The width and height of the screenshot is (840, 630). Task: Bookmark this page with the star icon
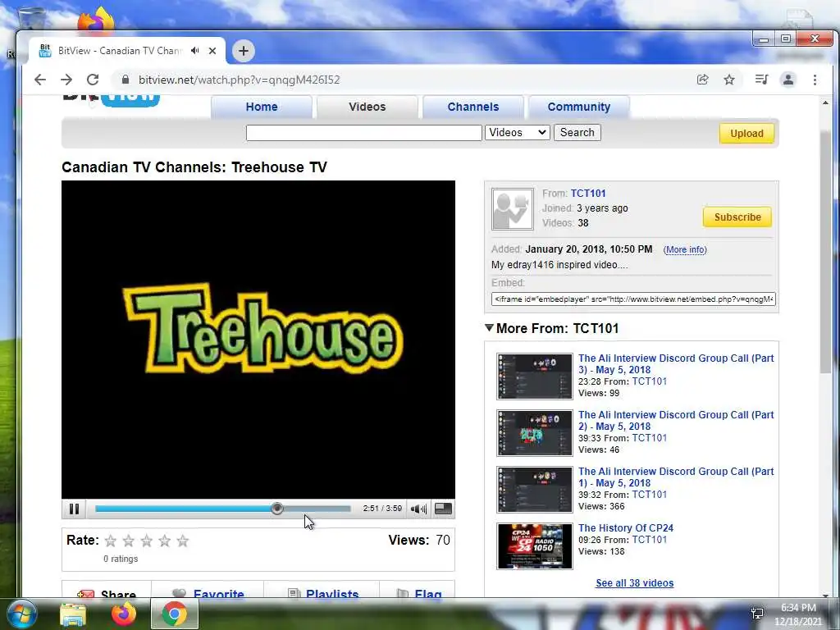pyautogui.click(x=729, y=80)
